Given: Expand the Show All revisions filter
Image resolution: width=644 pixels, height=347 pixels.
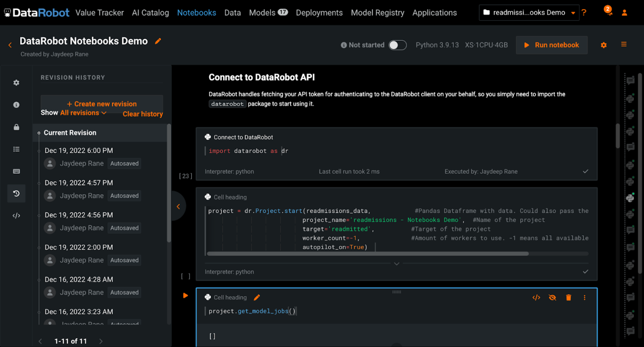Looking at the screenshot, I should [79, 112].
